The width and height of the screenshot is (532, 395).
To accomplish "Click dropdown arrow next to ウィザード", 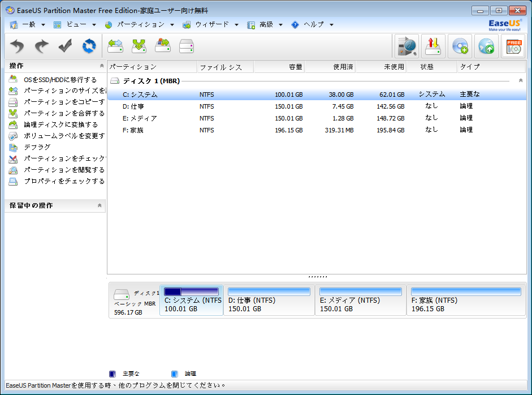I will click(236, 25).
